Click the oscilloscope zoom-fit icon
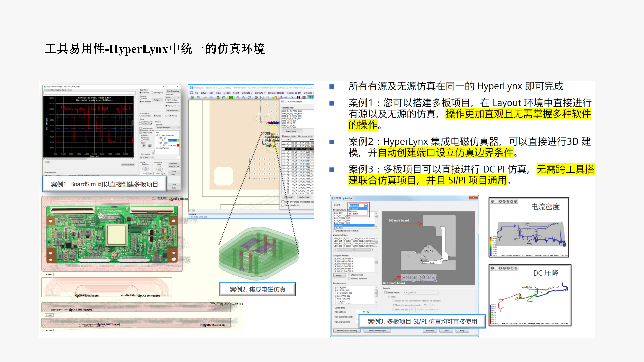The width and height of the screenshot is (644, 362). (150, 146)
